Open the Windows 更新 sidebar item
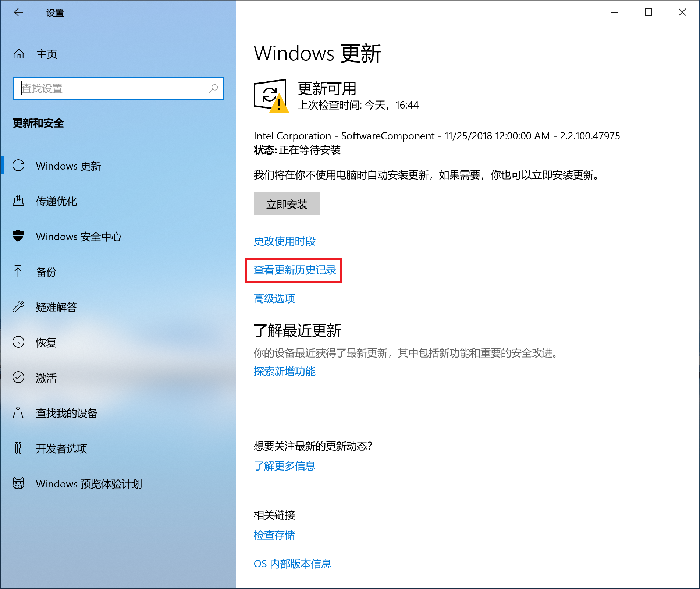The image size is (700, 589). point(68,166)
